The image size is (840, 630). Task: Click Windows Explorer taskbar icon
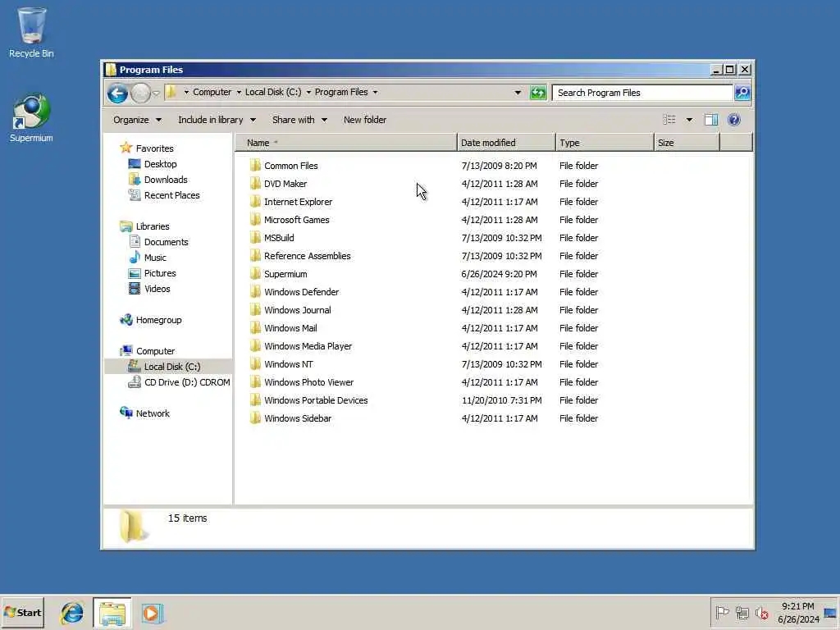pos(112,613)
